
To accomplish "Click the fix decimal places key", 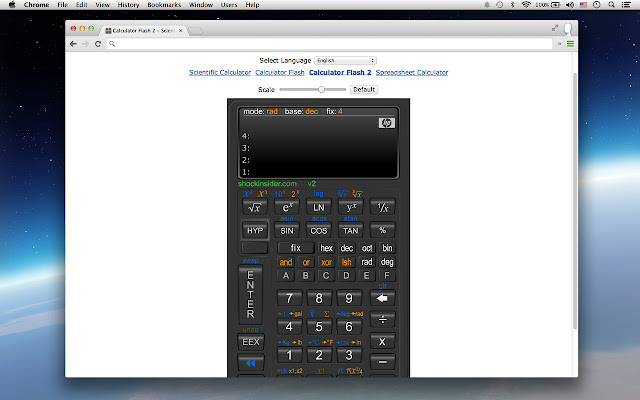I will coord(296,248).
